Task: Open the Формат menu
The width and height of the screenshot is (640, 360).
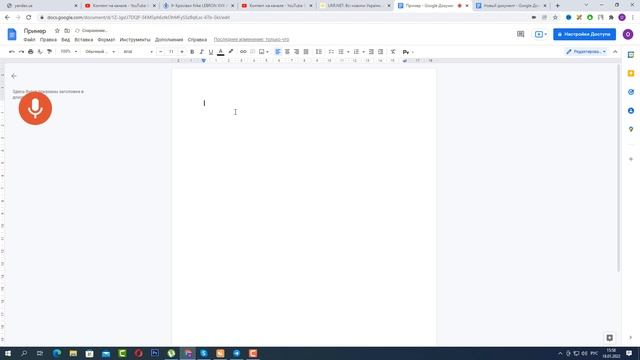Action: pos(106,40)
